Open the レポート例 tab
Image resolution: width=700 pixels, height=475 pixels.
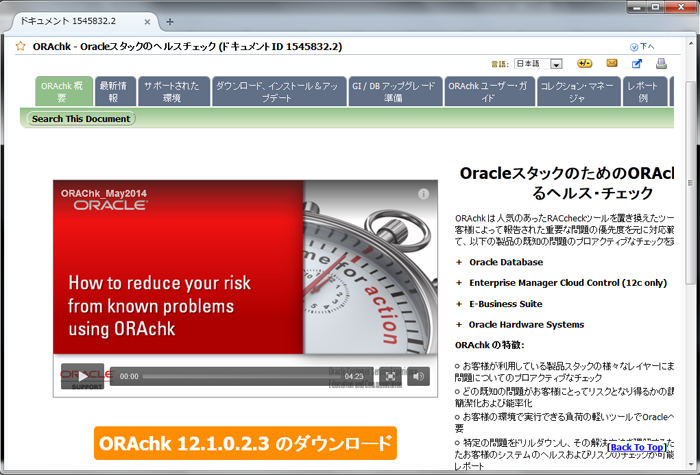tap(645, 92)
